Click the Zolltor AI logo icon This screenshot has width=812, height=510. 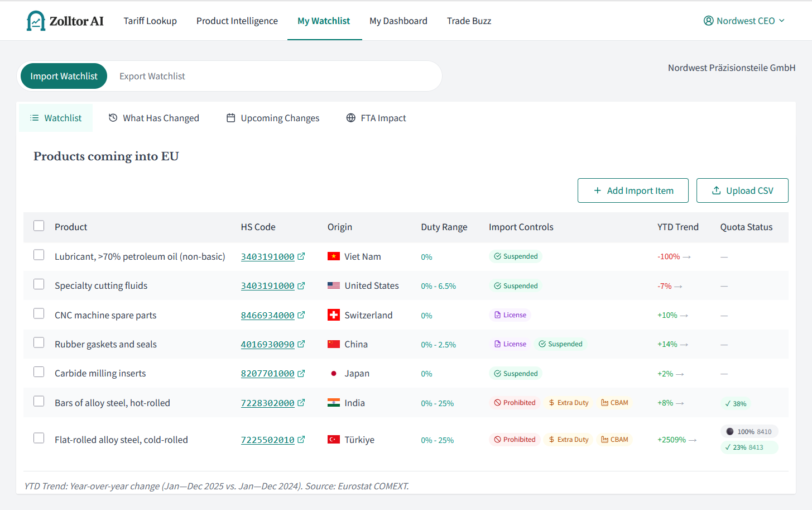tap(36, 20)
